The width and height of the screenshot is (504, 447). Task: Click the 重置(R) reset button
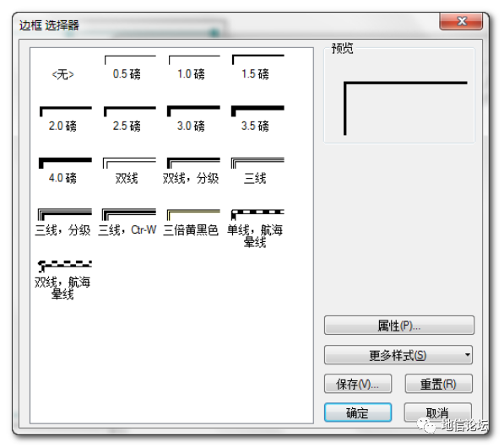coord(439,384)
